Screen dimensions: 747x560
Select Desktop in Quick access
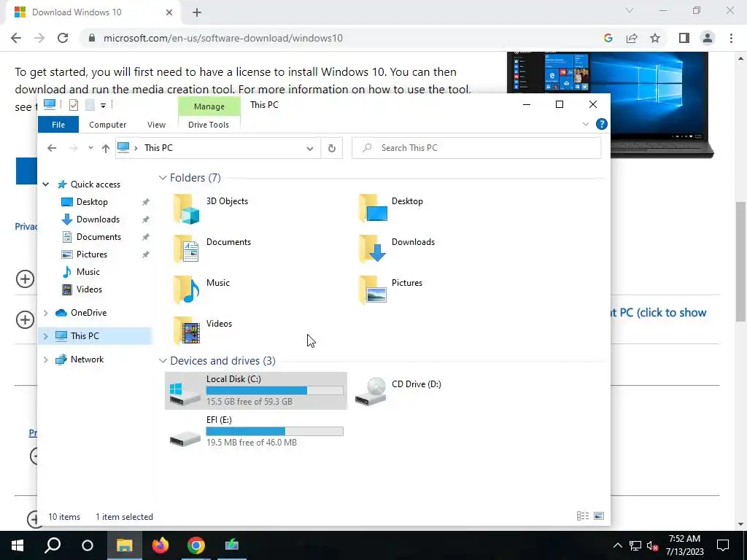[92, 202]
